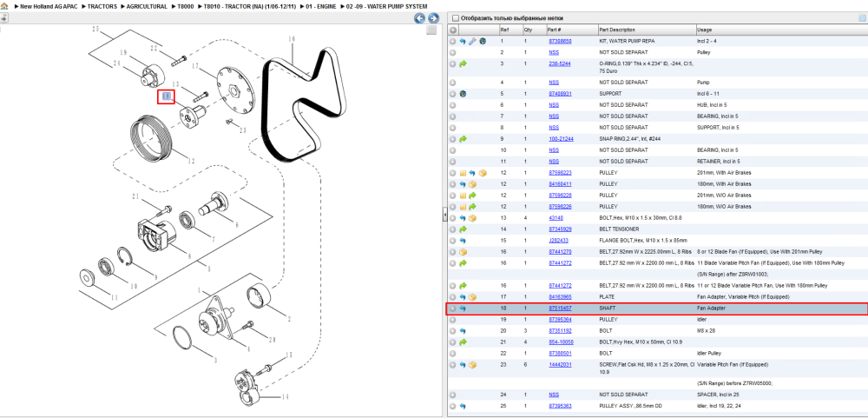Viewport: 868px width, 418px height.
Task: Click the wrench icon on ref 1 row
Action: [472, 41]
